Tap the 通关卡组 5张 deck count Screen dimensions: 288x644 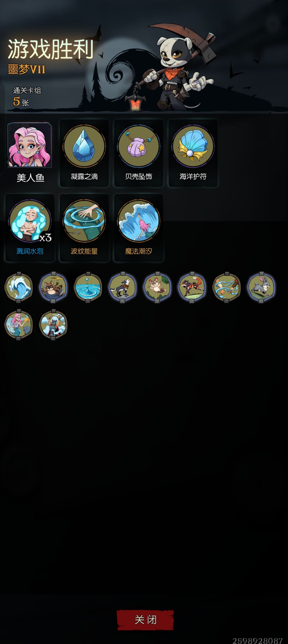click(27, 97)
